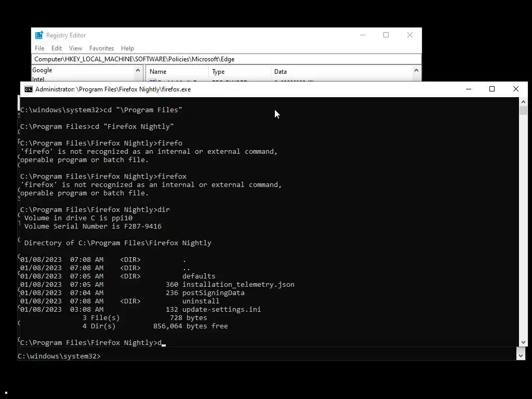Viewport: 532px width, 399px height.
Task: Click the current prompt line ending with 'd'
Action: click(x=92, y=342)
